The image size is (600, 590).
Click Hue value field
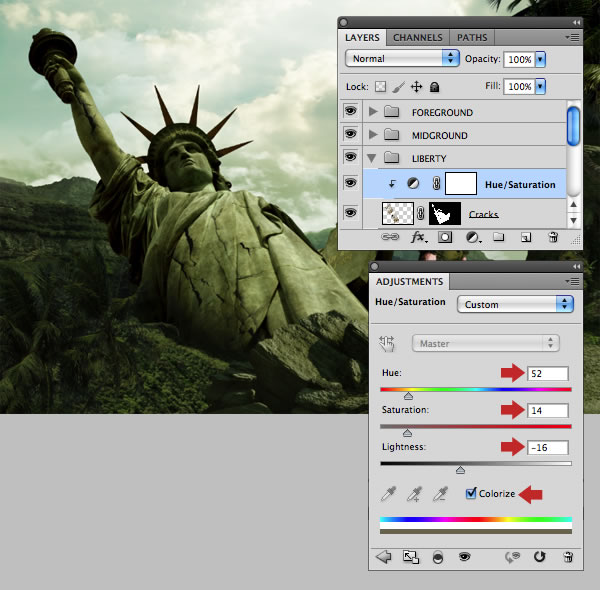pos(548,373)
